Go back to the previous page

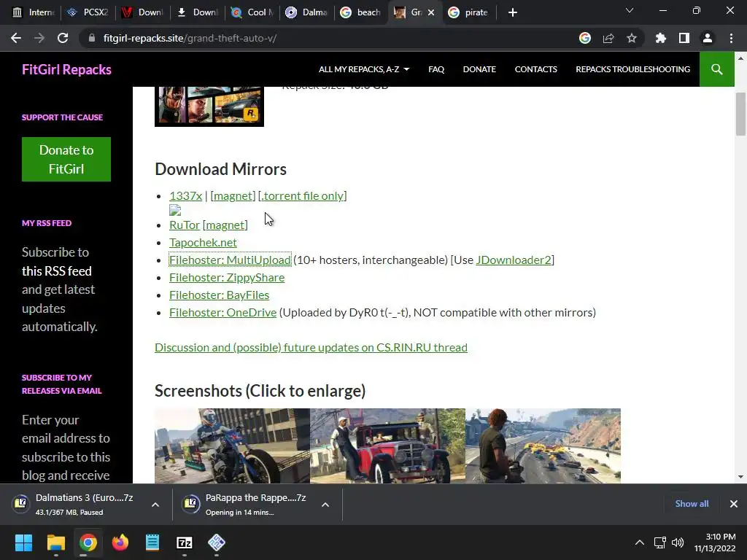[x=16, y=38]
